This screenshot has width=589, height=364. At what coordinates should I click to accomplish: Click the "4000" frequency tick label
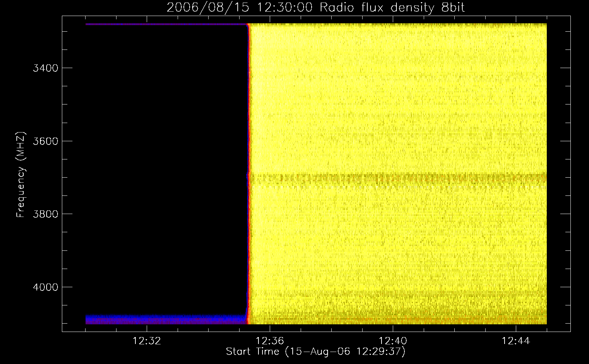click(46, 287)
